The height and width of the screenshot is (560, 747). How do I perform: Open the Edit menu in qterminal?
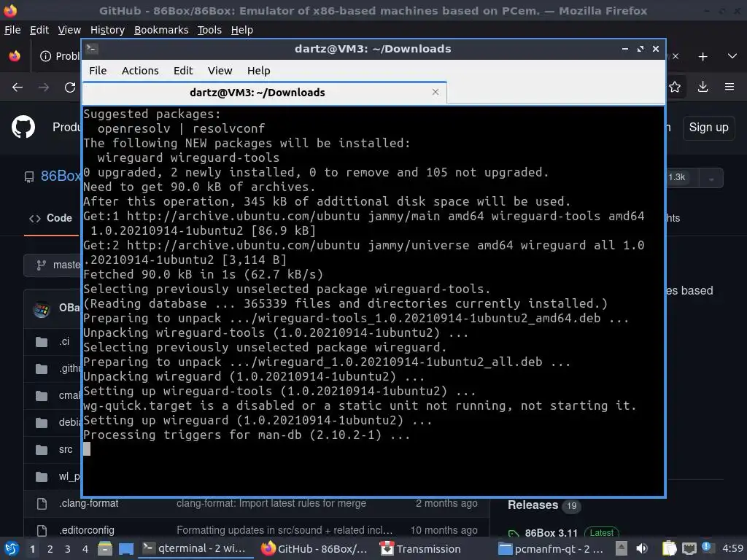click(183, 71)
